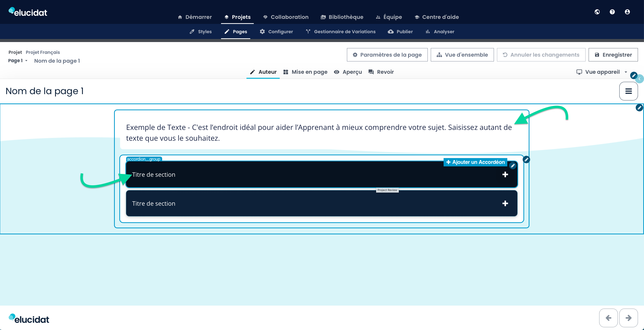The width and height of the screenshot is (644, 330).
Task: Click pencil icon beside Vue appareil
Action: point(634,75)
